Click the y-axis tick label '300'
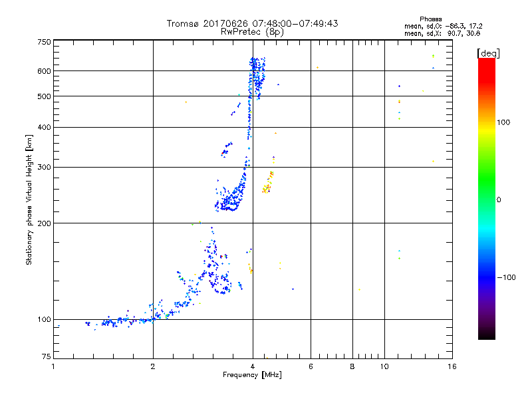 (x=44, y=167)
